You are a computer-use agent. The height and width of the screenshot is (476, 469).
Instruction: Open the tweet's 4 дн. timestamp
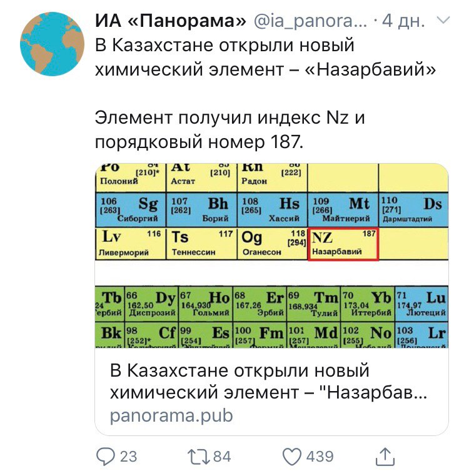[x=403, y=22]
